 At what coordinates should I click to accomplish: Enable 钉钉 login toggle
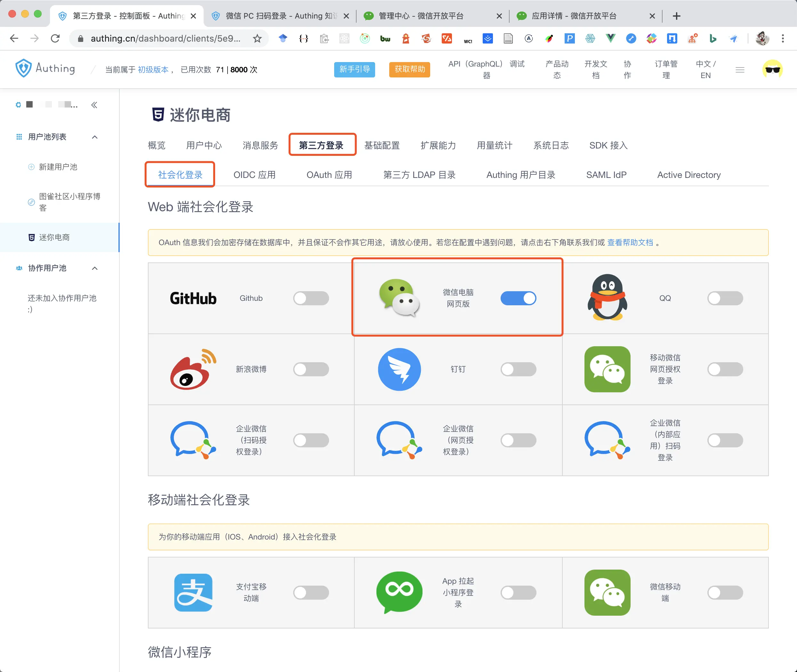tap(518, 369)
